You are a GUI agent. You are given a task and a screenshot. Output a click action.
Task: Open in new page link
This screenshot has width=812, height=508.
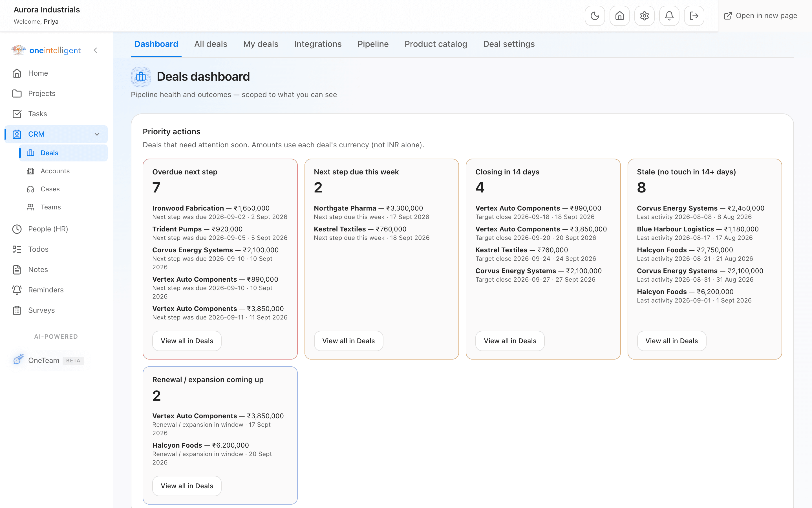[x=760, y=16]
